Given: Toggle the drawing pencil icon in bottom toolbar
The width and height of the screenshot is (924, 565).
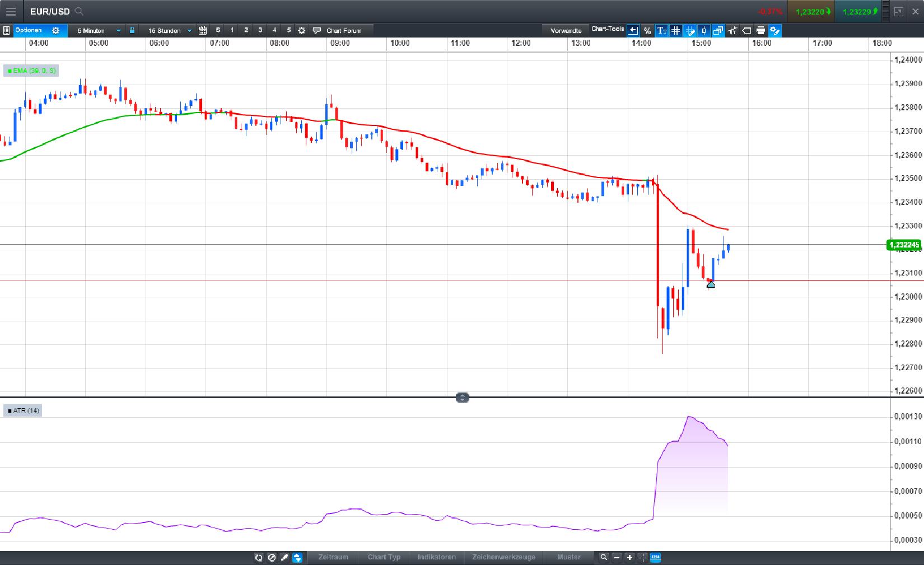Looking at the screenshot, I should tap(284, 558).
